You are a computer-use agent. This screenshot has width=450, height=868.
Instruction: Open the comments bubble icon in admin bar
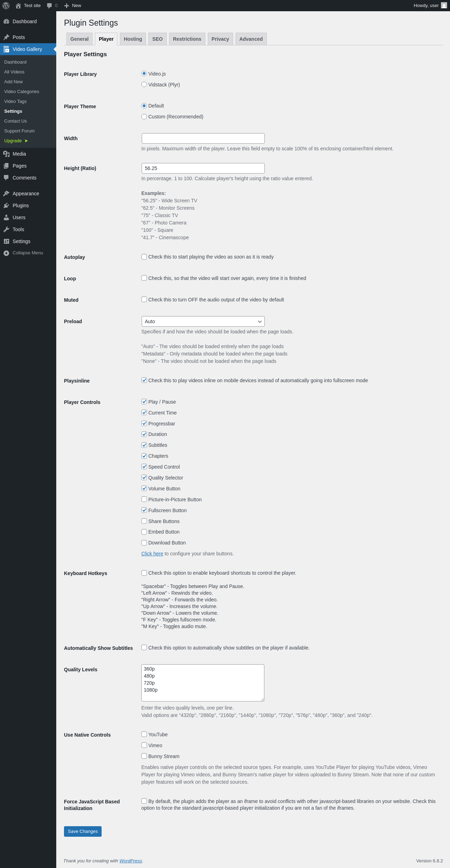click(49, 6)
